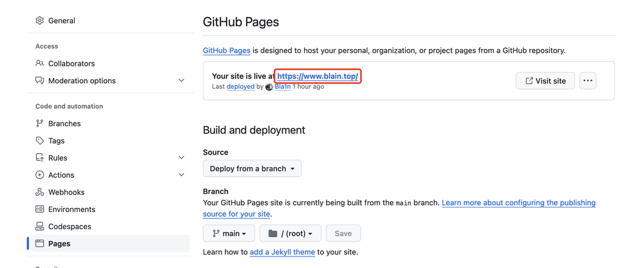644x268 pixels.
Task: Open the https://www.blain.top/ link
Action: (318, 76)
